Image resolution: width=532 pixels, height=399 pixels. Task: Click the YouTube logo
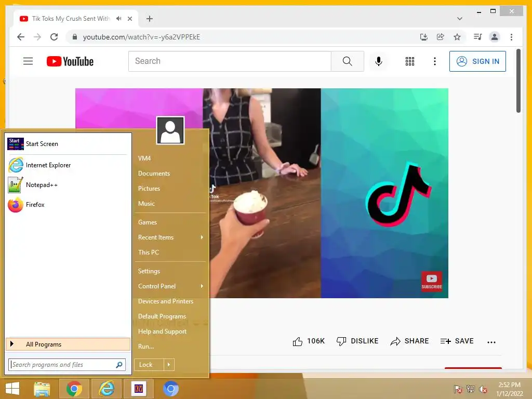[x=70, y=61]
